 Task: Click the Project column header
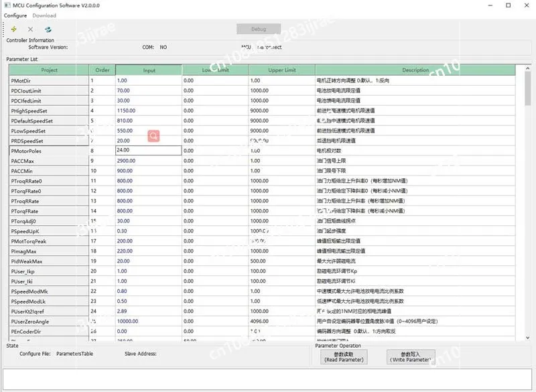[x=49, y=70]
